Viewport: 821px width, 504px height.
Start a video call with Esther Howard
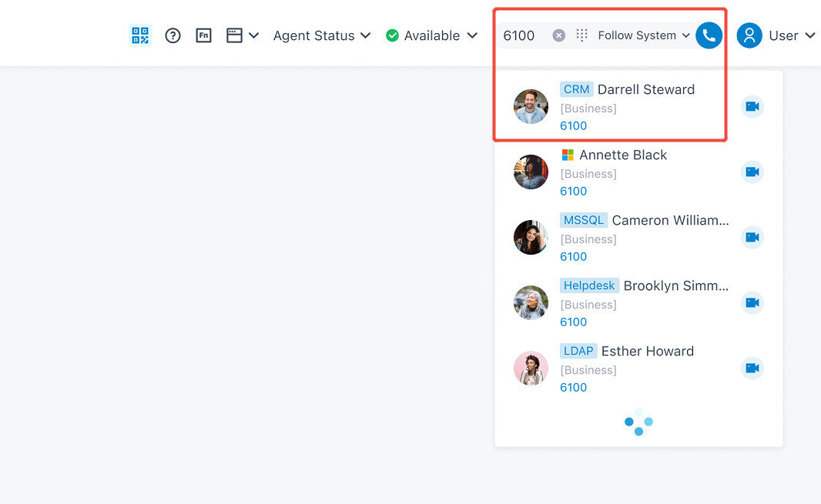click(752, 369)
